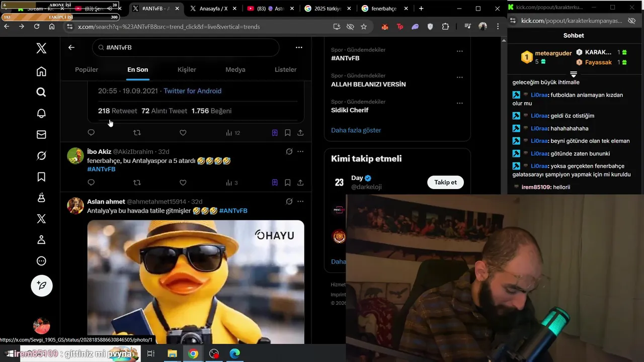This screenshot has width=644, height=362.
Task: Click the round white Post compose button
Action: (41, 286)
